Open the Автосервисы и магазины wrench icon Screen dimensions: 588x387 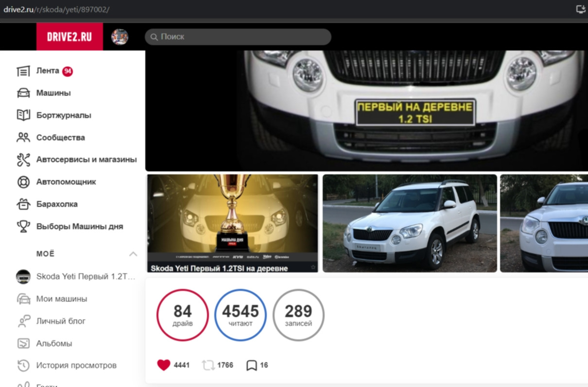23,160
